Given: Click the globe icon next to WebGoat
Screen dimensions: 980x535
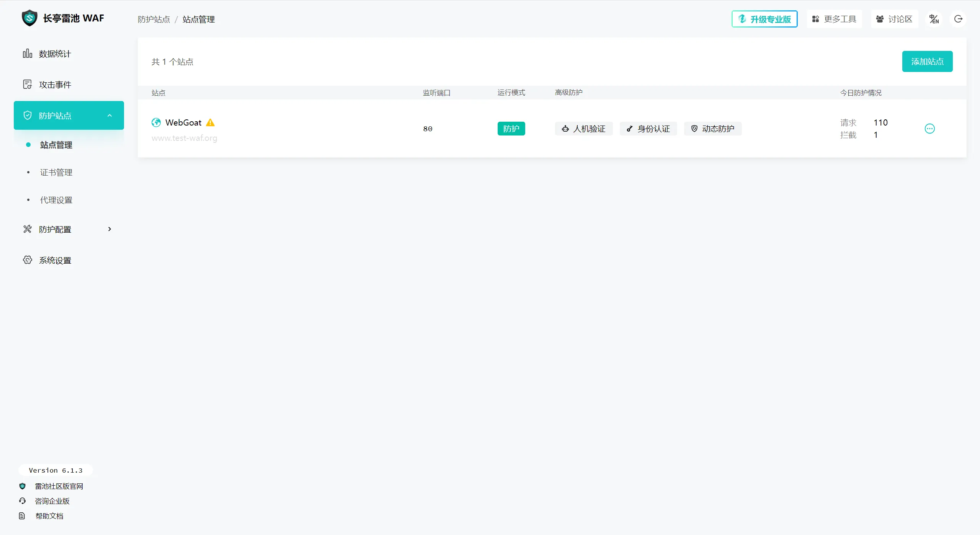Looking at the screenshot, I should coord(156,122).
